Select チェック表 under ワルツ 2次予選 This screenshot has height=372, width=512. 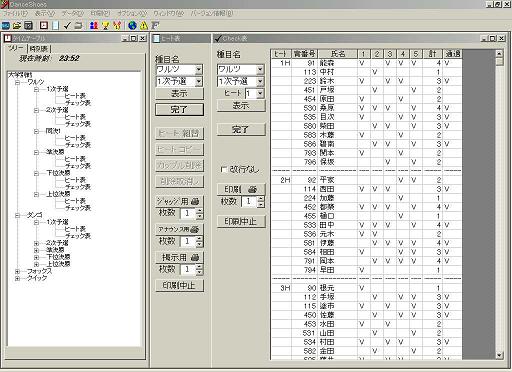pos(77,124)
